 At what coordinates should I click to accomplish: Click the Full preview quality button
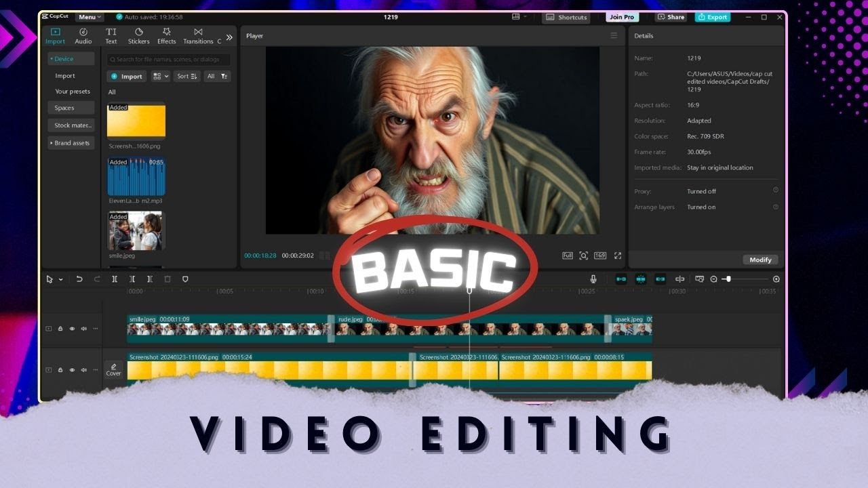pyautogui.click(x=568, y=256)
